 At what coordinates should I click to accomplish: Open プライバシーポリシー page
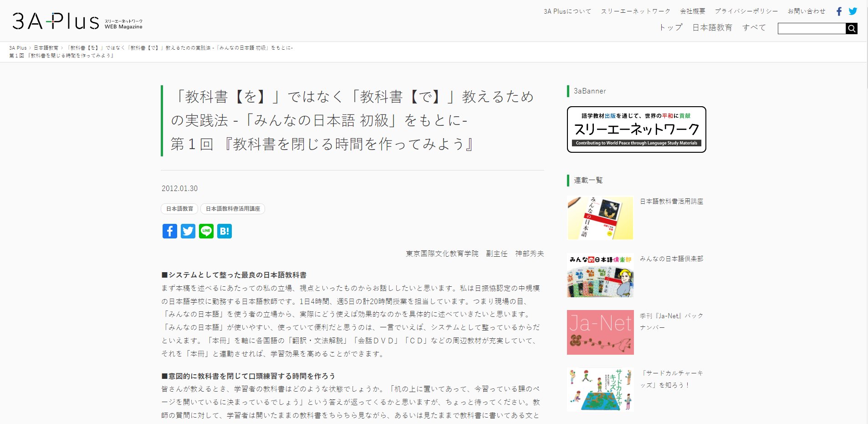(x=746, y=11)
